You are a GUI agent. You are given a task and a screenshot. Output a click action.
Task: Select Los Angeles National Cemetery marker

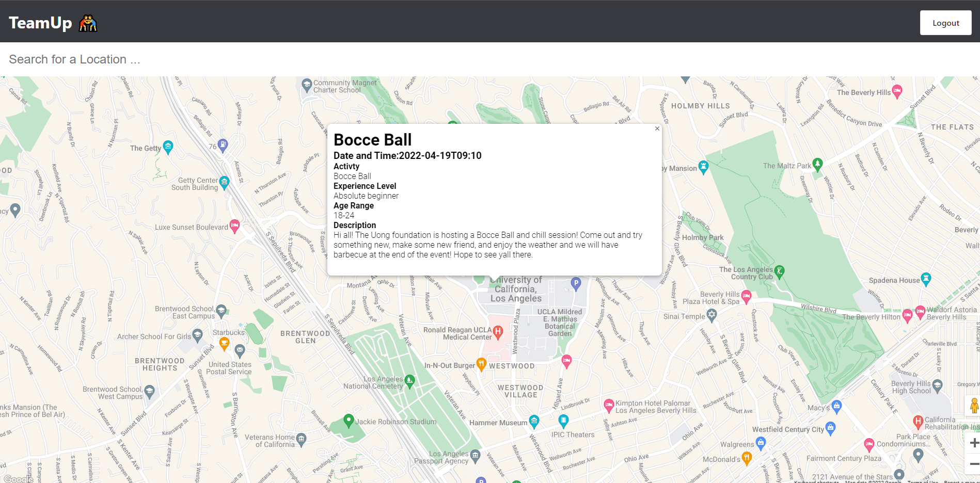[x=409, y=381]
